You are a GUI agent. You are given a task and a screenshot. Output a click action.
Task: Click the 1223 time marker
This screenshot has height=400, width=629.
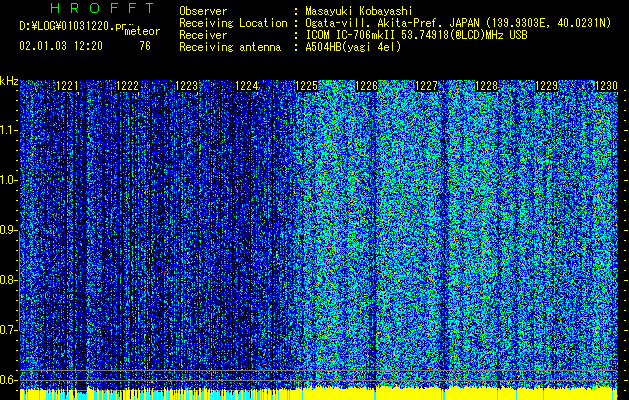pyautogui.click(x=187, y=86)
